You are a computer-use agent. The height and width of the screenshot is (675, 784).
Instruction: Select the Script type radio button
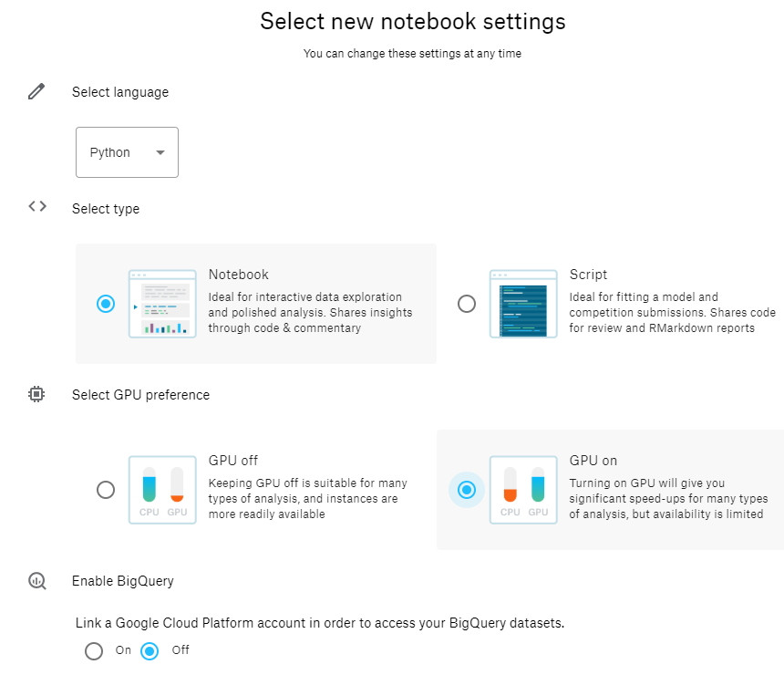point(467,304)
